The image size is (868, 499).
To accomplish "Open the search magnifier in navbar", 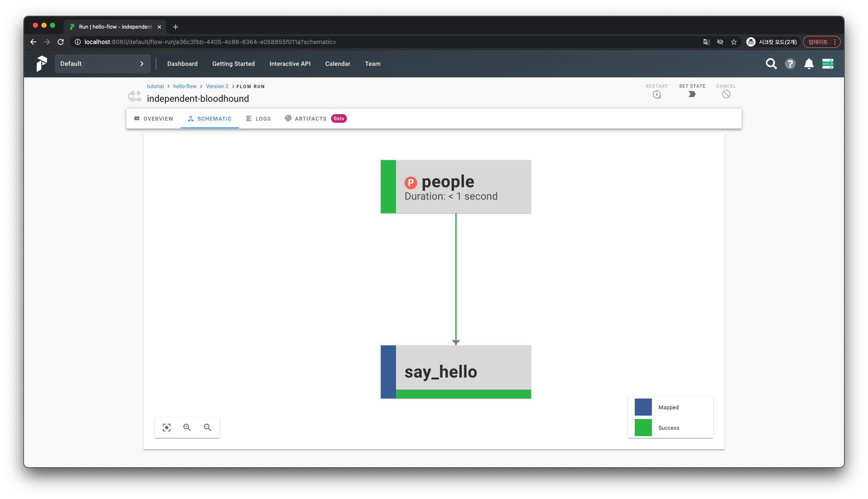I will point(771,64).
